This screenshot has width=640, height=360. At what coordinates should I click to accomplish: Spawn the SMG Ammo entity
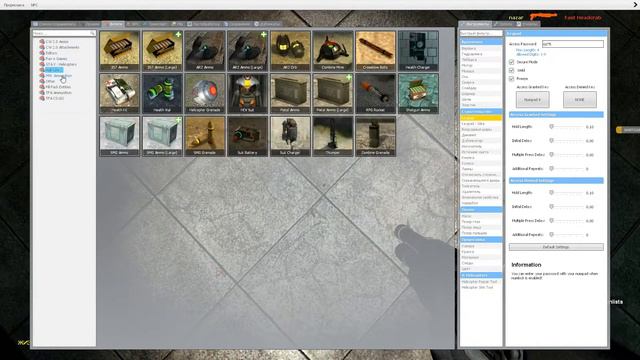point(120,136)
